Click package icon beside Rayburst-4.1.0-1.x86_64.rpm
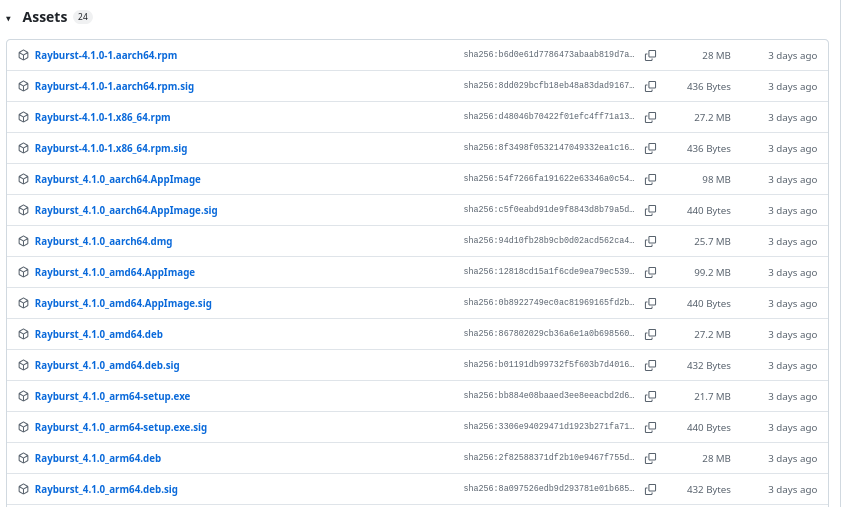 (x=23, y=117)
